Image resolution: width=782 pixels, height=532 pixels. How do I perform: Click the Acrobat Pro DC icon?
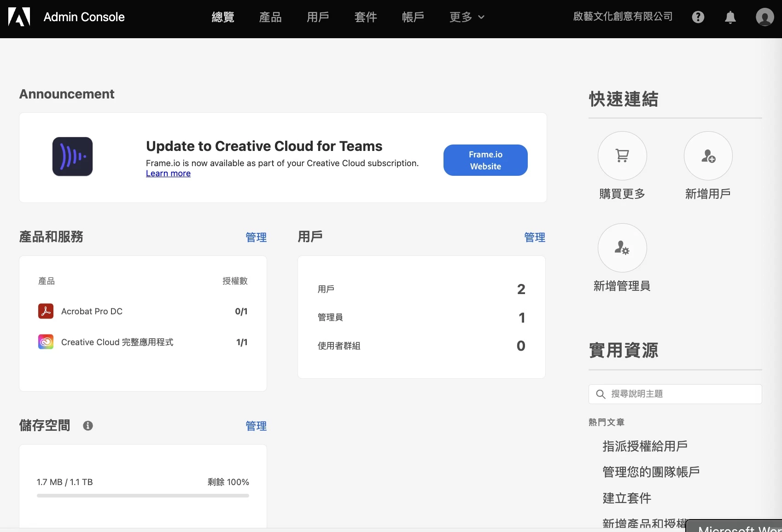coord(46,311)
